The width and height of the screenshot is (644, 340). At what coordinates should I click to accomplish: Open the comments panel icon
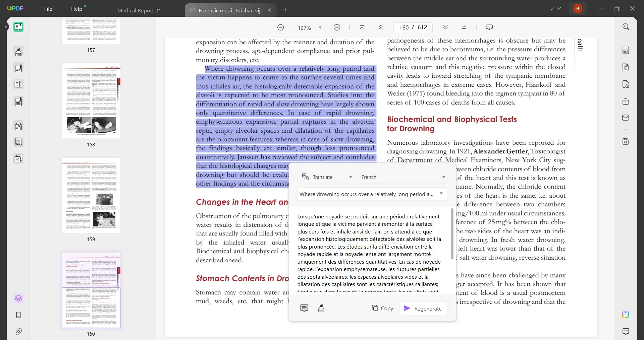(626, 332)
